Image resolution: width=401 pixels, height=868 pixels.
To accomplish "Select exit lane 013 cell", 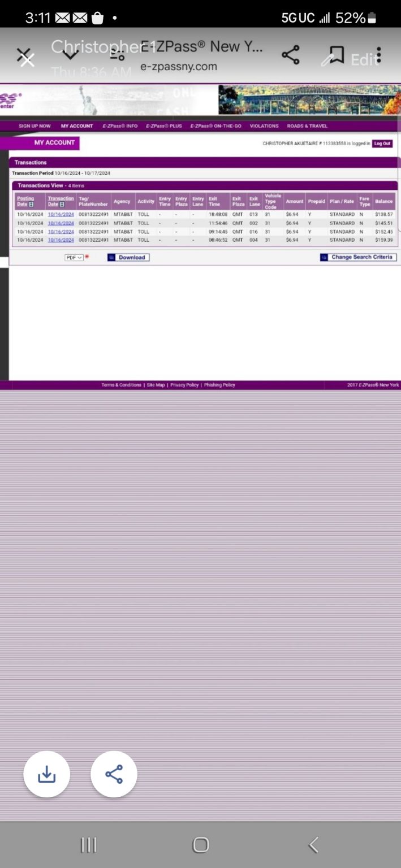I will 253,215.
